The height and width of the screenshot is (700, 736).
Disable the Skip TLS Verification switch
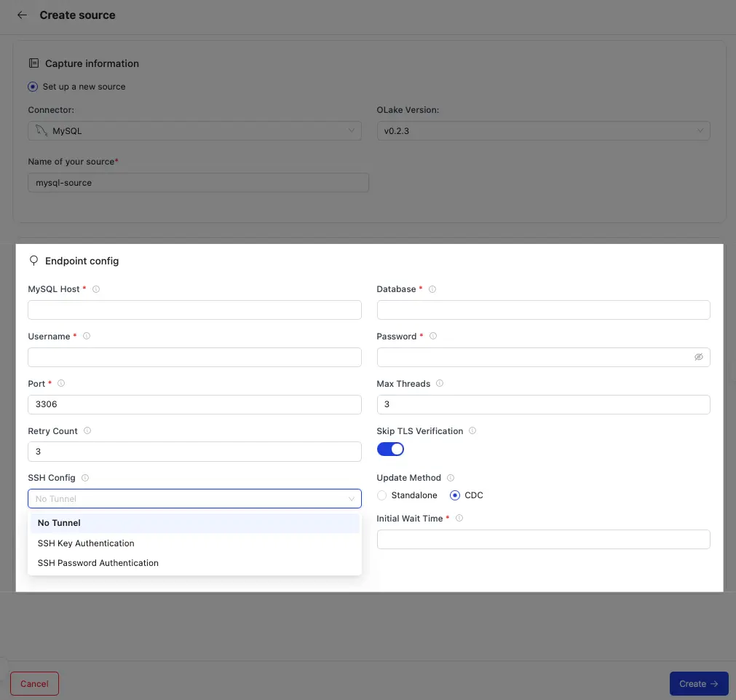point(390,449)
